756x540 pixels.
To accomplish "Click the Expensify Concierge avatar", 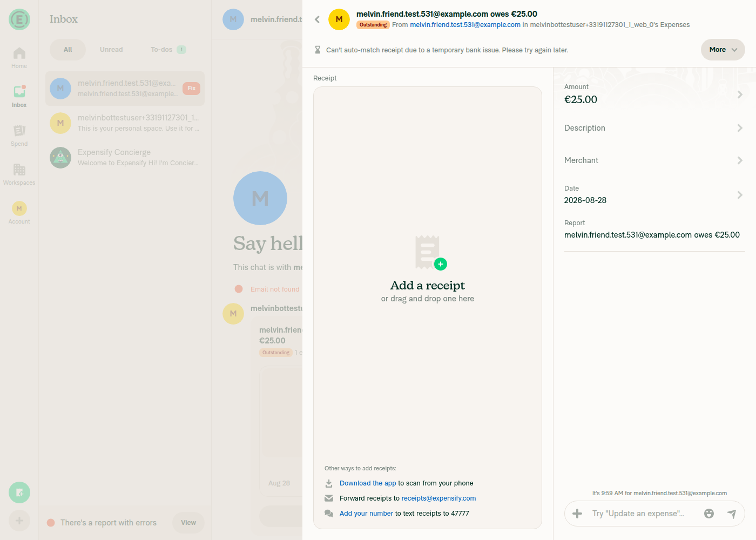I will coord(60,158).
